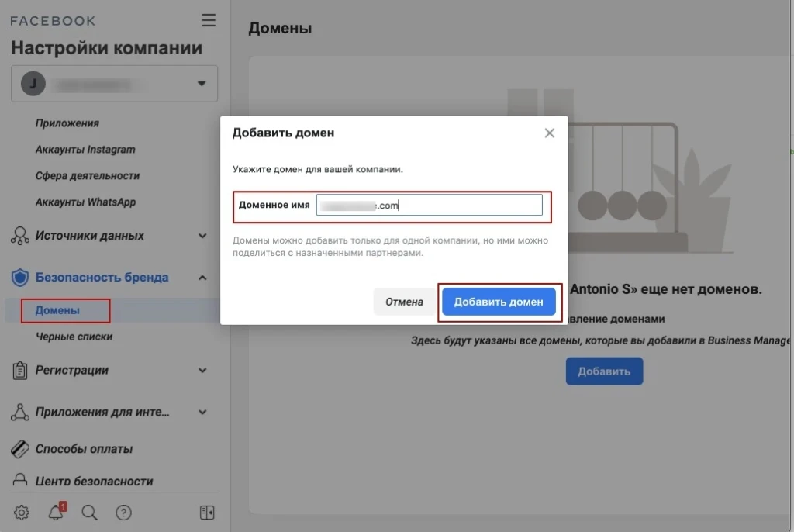Open the help question mark icon
Screen dimensions: 794x532
(x=123, y=513)
